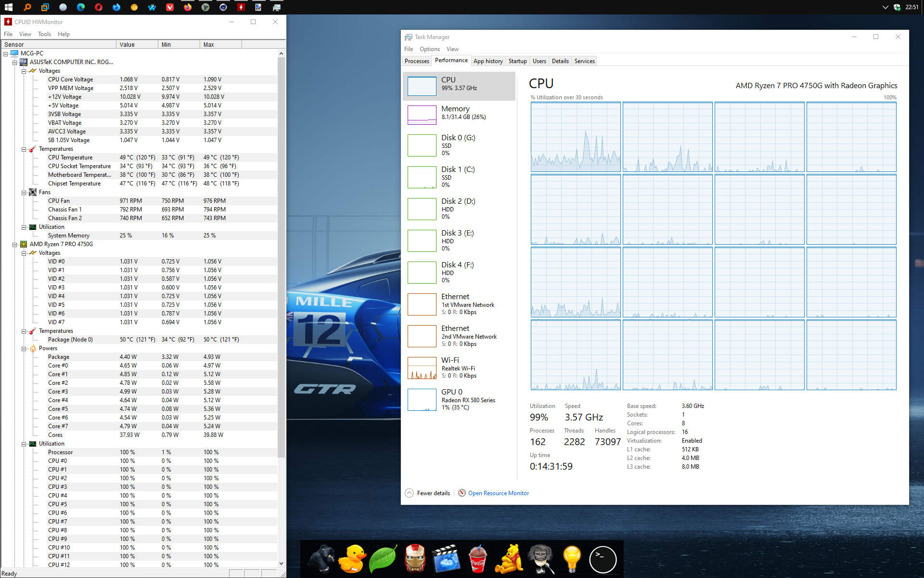Click the light bulb dock icon

pos(571,559)
